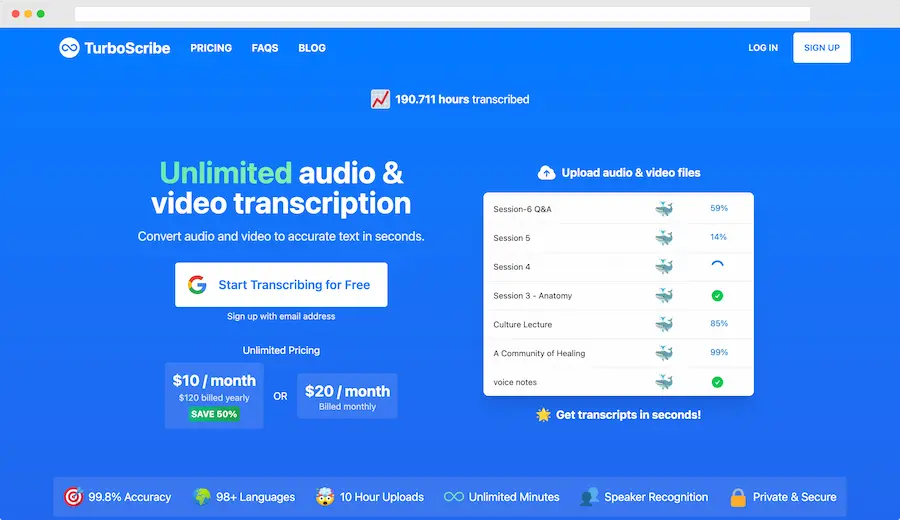Go to the Blog
Screen dimensions: 900x520
(x=312, y=48)
